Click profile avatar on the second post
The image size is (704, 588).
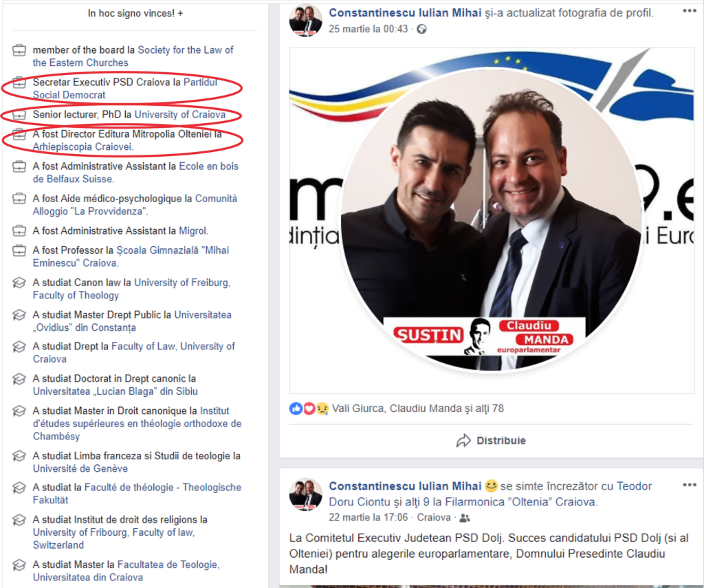(306, 494)
